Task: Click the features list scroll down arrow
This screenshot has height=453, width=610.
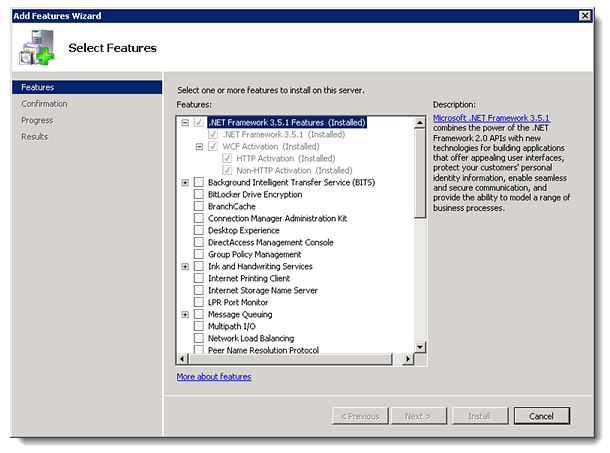Action: click(420, 347)
